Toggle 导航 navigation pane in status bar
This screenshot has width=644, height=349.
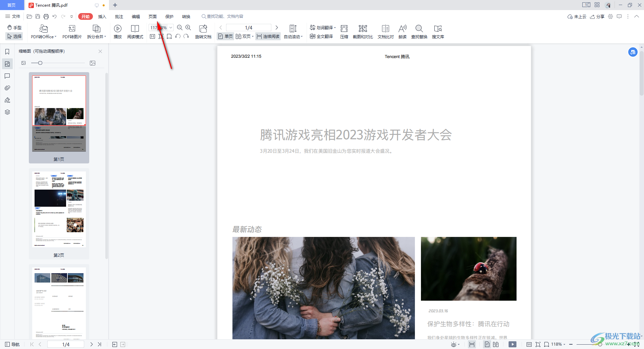(12, 344)
